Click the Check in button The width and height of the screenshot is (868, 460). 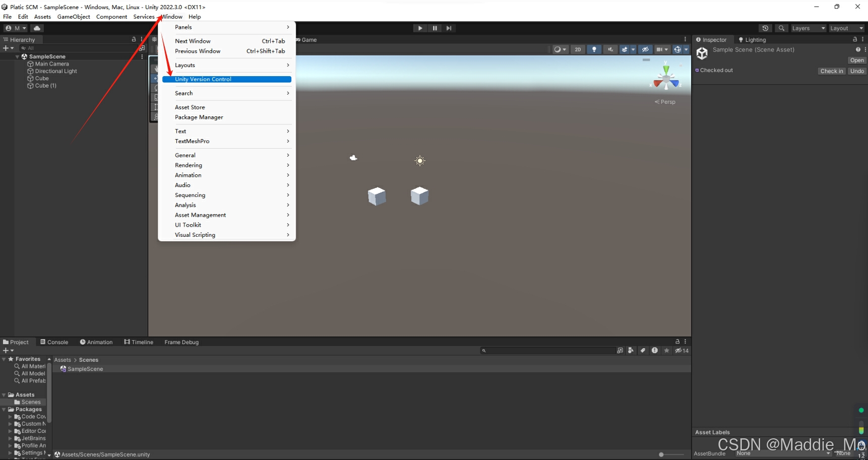click(832, 71)
